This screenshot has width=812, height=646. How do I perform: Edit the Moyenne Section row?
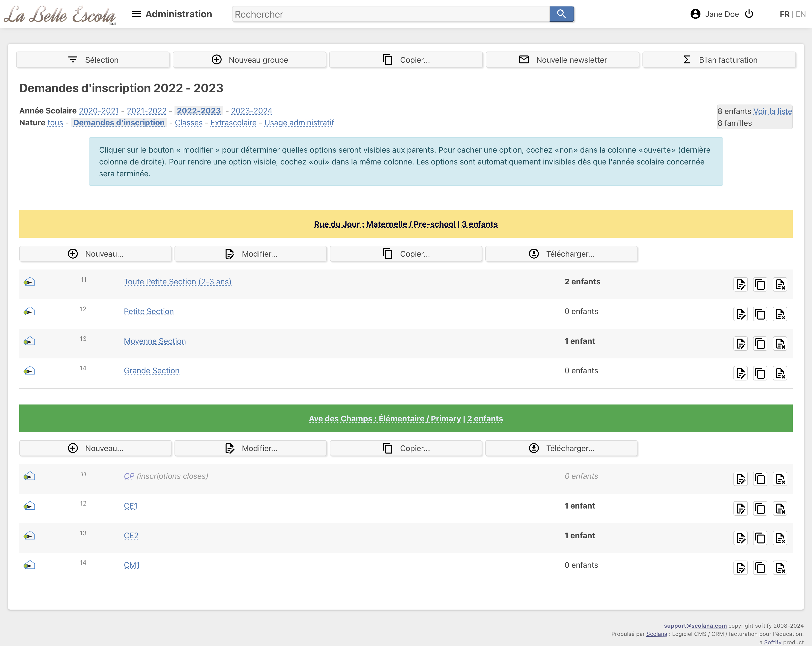(x=740, y=343)
